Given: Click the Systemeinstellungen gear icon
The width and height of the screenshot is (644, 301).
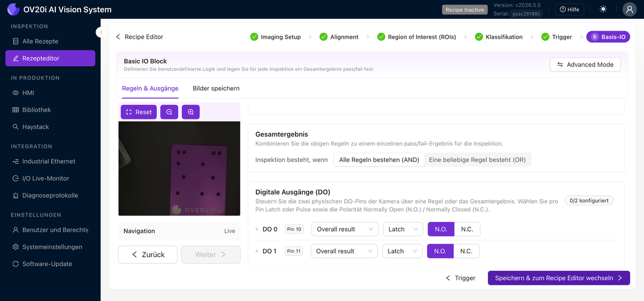Looking at the screenshot, I should 16,247.
